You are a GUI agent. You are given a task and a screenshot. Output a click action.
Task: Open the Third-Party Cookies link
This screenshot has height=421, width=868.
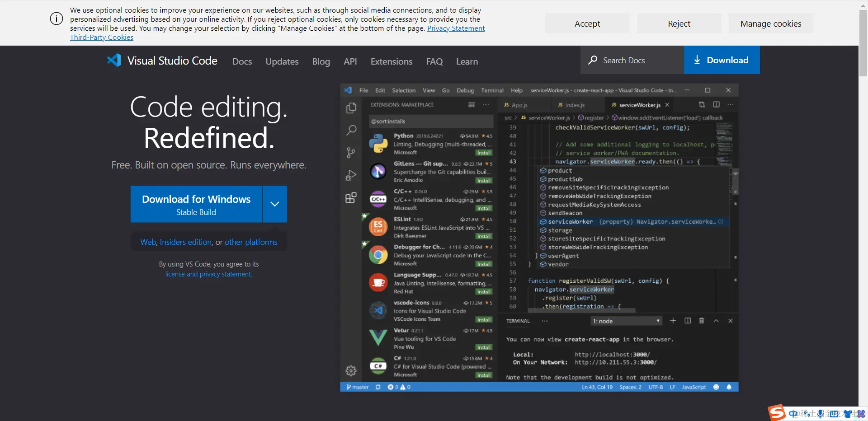click(x=102, y=37)
